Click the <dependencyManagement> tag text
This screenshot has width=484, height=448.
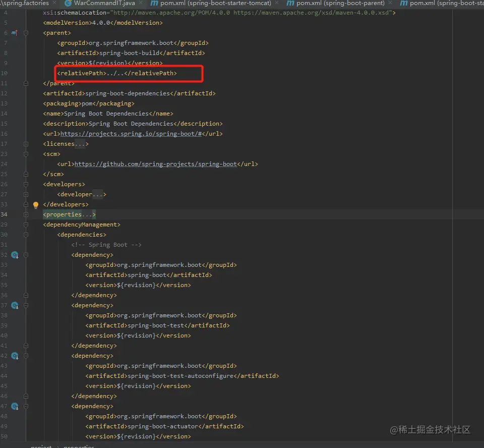(x=82, y=225)
